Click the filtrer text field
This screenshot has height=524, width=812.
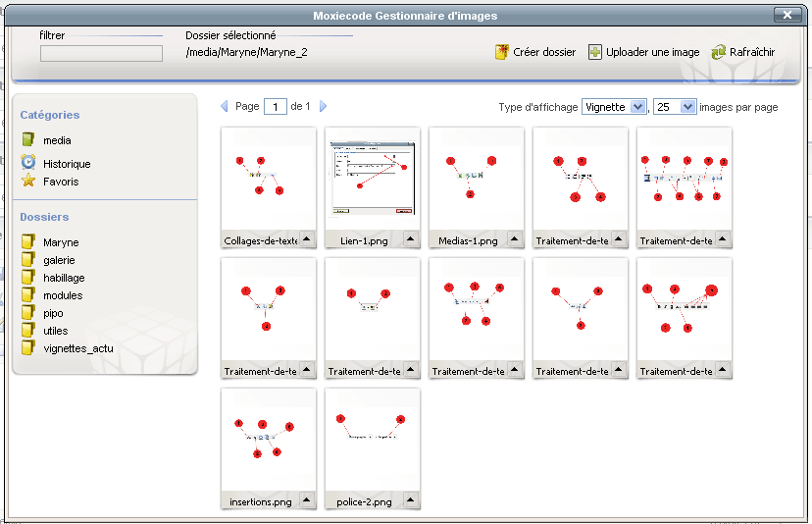coord(101,54)
